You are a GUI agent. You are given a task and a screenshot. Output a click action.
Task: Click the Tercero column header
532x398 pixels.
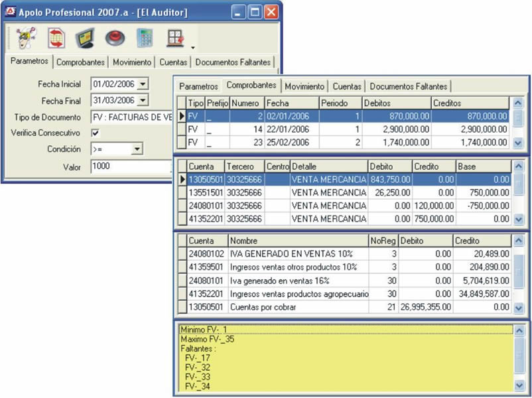tap(245, 166)
